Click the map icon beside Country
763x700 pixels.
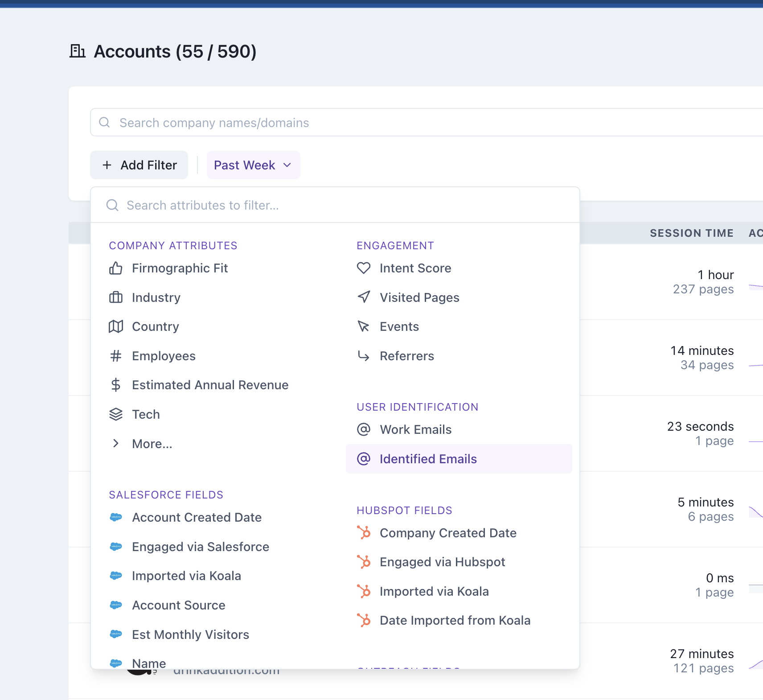click(x=116, y=327)
